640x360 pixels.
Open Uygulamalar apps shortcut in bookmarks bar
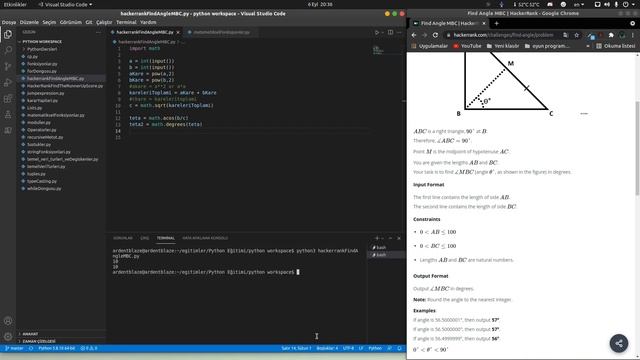pos(429,46)
